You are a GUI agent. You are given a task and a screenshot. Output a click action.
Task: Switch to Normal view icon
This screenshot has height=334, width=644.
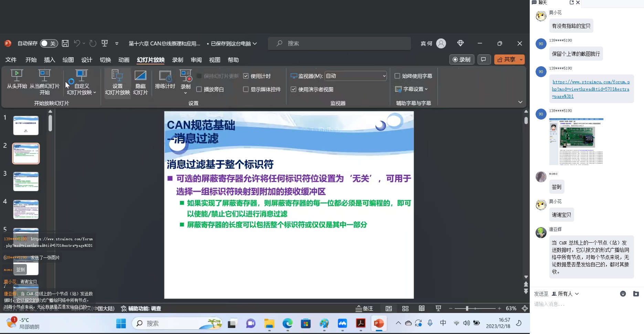pyautogui.click(x=389, y=308)
